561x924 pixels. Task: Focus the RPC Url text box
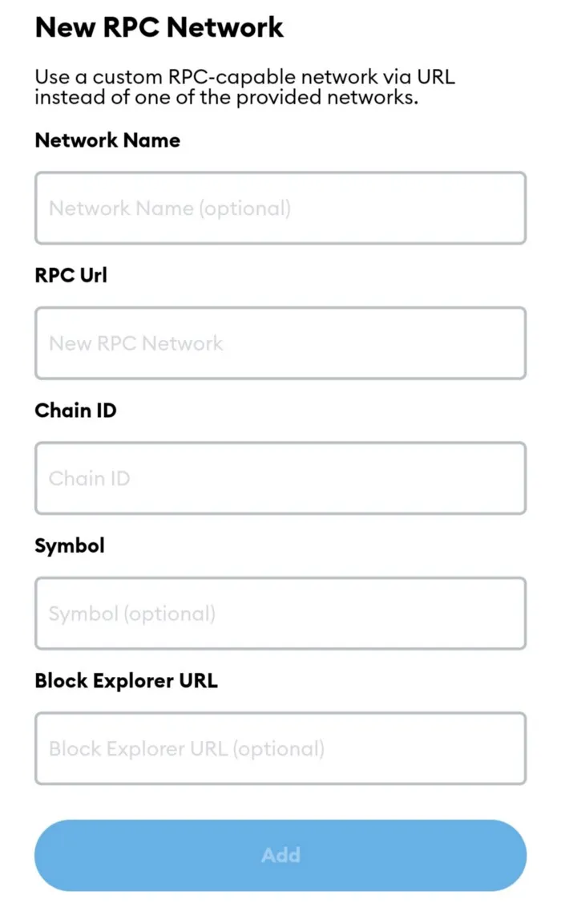280,343
